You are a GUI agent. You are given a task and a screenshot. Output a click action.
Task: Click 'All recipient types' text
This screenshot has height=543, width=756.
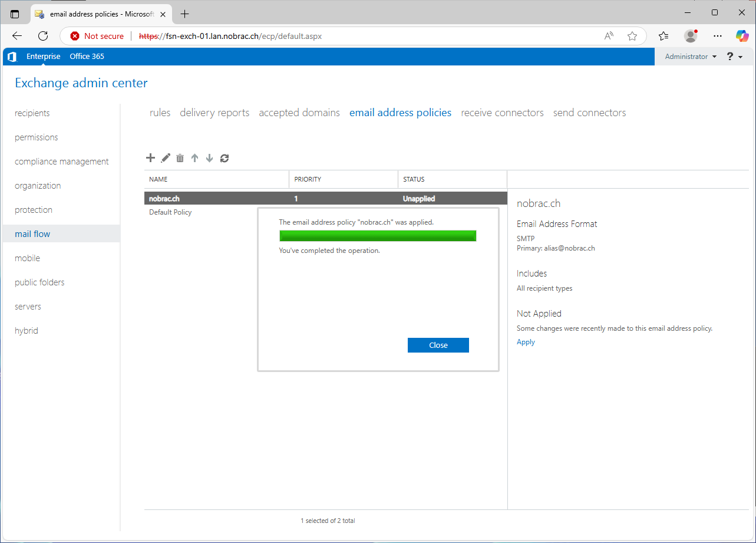(544, 288)
